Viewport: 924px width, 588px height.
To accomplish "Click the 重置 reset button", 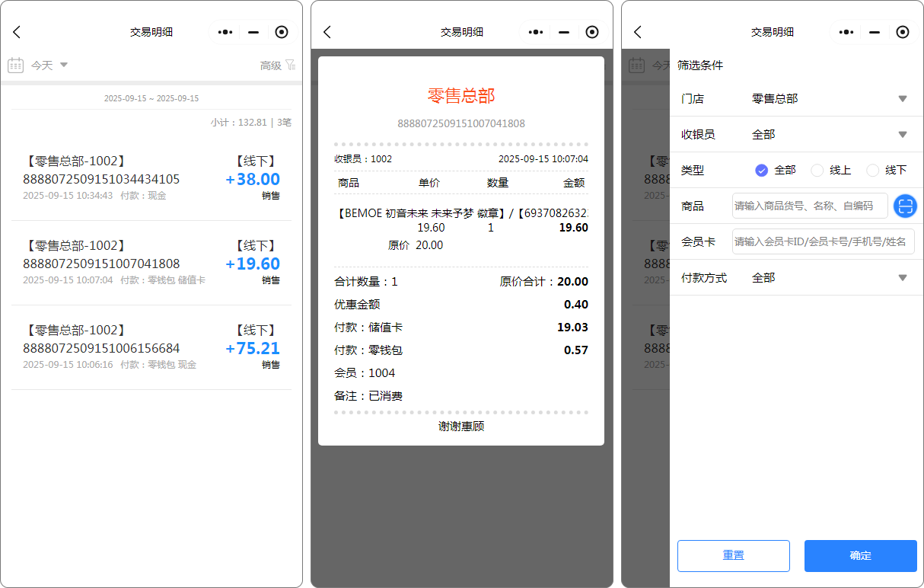I will click(733, 555).
